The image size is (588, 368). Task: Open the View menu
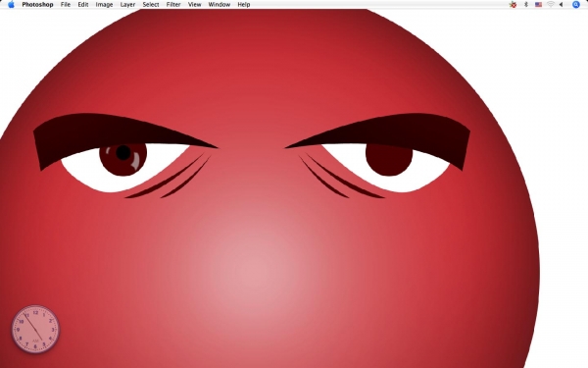click(x=195, y=5)
